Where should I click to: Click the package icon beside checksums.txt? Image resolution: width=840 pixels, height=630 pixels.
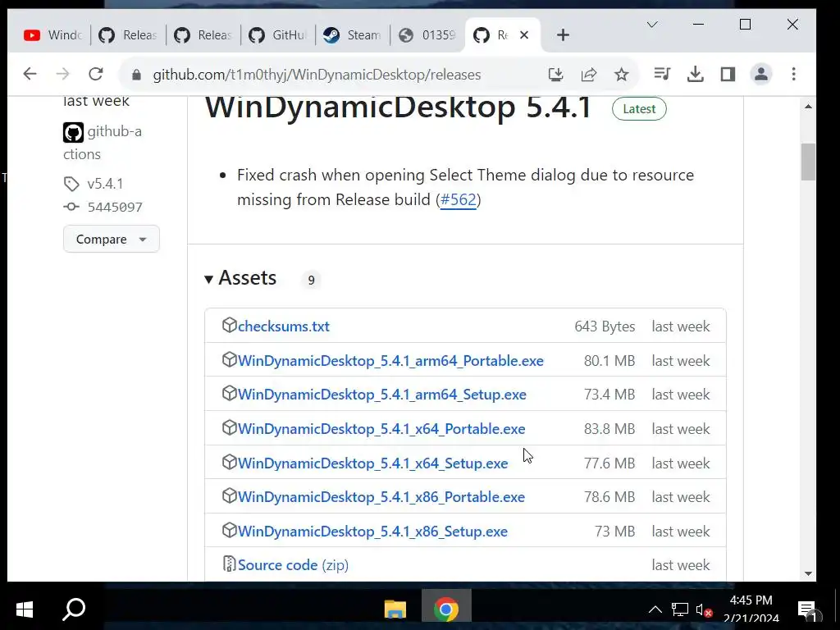230,325
